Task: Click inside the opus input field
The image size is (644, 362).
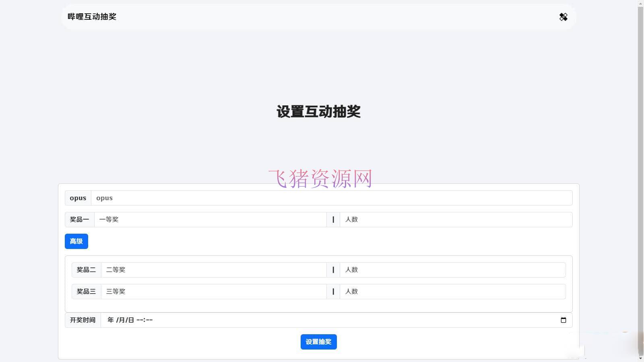Action: pyautogui.click(x=282, y=197)
